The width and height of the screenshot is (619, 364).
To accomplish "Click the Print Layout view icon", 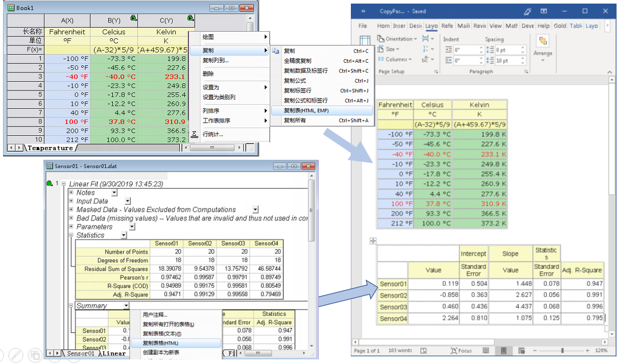I will (503, 351).
